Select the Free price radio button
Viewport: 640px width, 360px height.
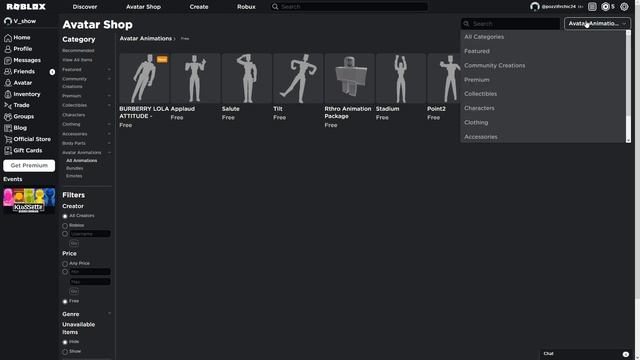[x=65, y=302]
